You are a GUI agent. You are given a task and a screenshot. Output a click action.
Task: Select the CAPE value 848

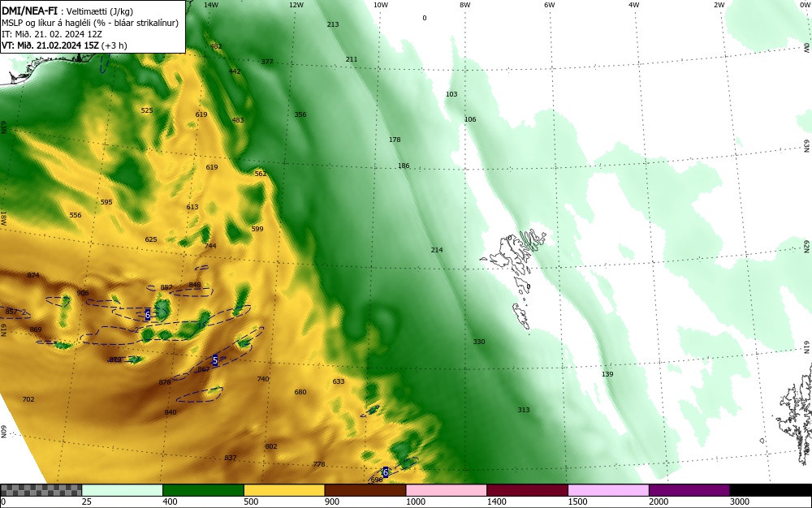coord(195,285)
